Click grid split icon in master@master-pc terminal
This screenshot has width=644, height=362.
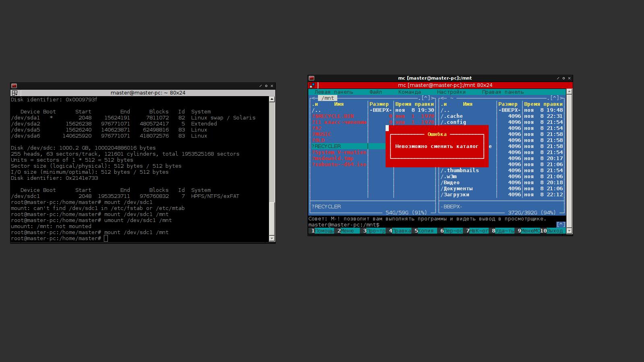(14, 93)
